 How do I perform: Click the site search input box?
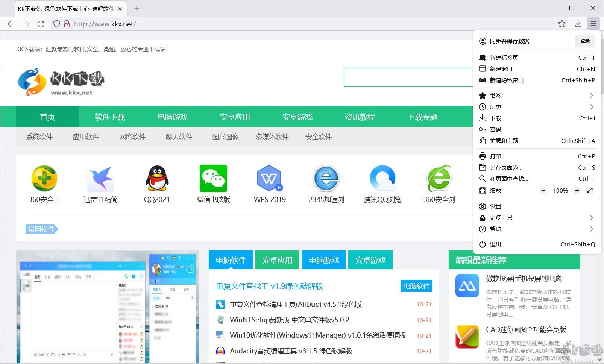point(409,77)
